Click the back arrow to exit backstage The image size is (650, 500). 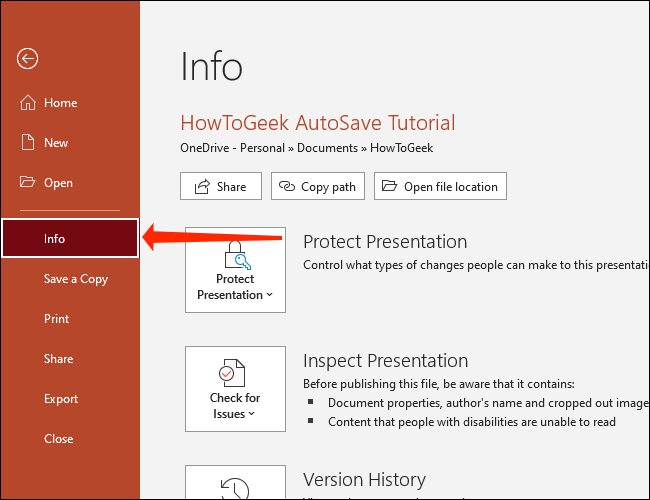point(27,59)
